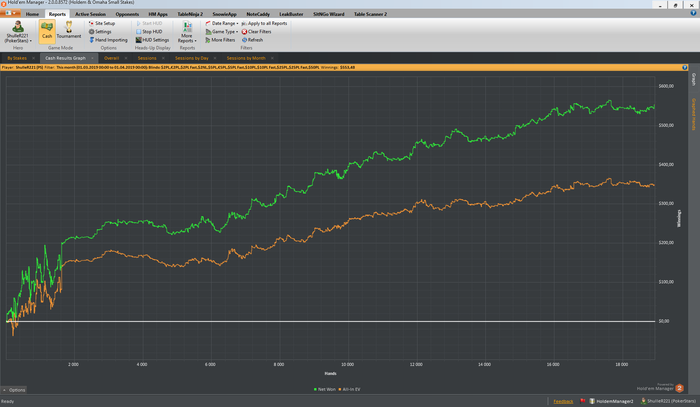Viewport: 700px width, 407px height.
Task: Open the Graph side panel tab
Action: click(694, 79)
